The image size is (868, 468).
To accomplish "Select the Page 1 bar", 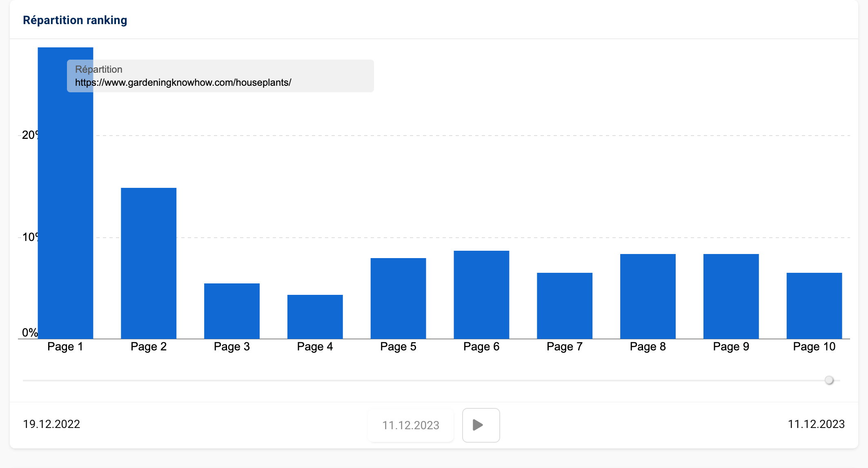I will tap(65, 193).
